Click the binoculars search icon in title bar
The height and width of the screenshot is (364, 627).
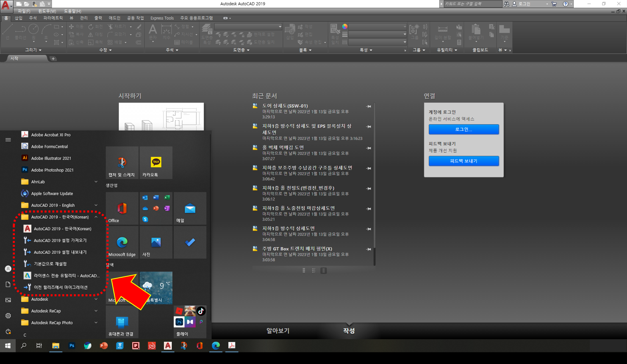pos(506,4)
